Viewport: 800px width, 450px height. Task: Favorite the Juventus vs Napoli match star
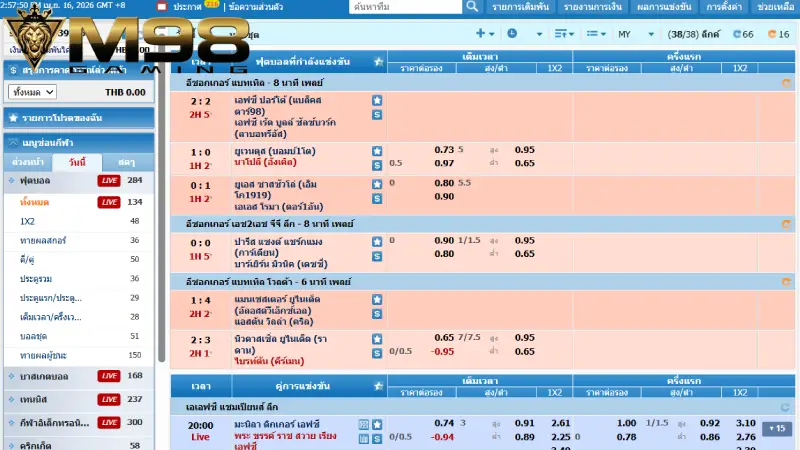tap(377, 151)
